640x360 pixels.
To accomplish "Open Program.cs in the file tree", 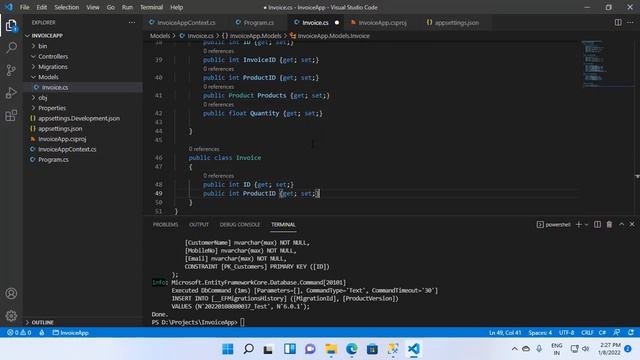I will 53,160.
